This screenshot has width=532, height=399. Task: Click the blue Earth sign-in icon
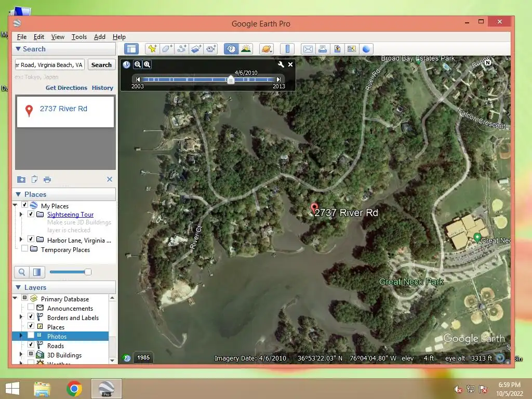(x=366, y=49)
